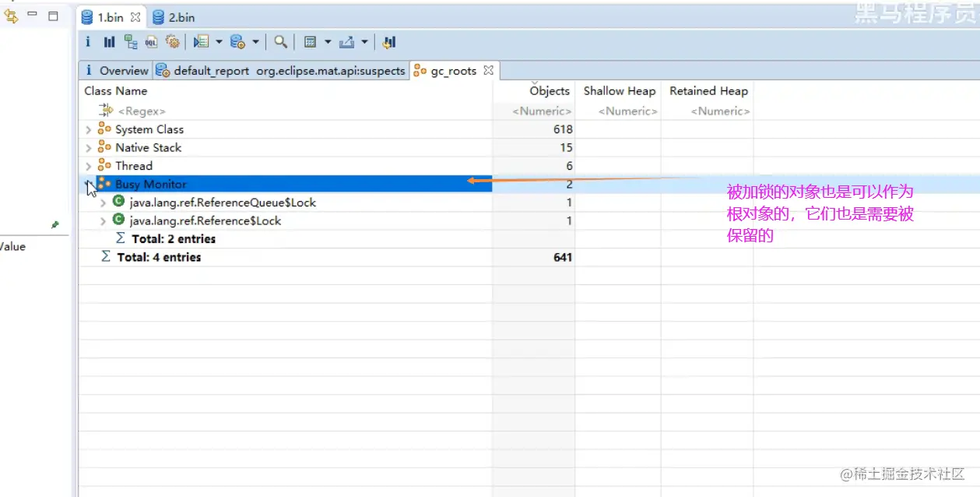
Task: Click the Thread GC root icon
Action: click(x=104, y=165)
